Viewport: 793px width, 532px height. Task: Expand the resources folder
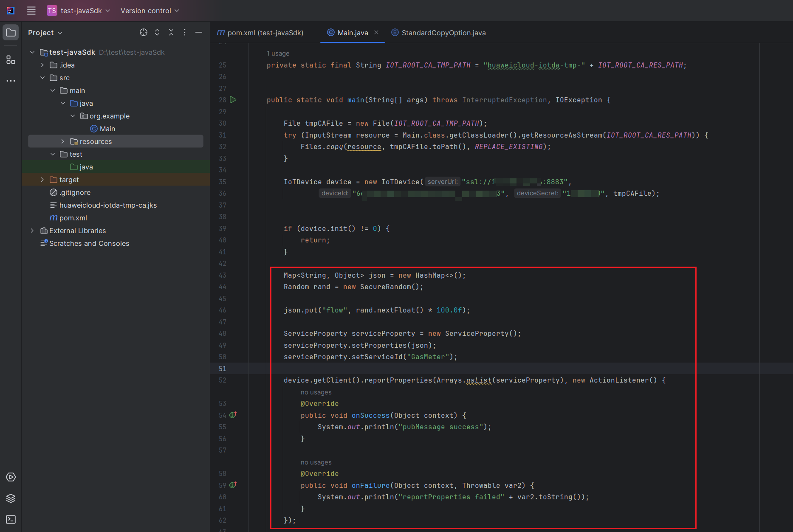pos(62,141)
